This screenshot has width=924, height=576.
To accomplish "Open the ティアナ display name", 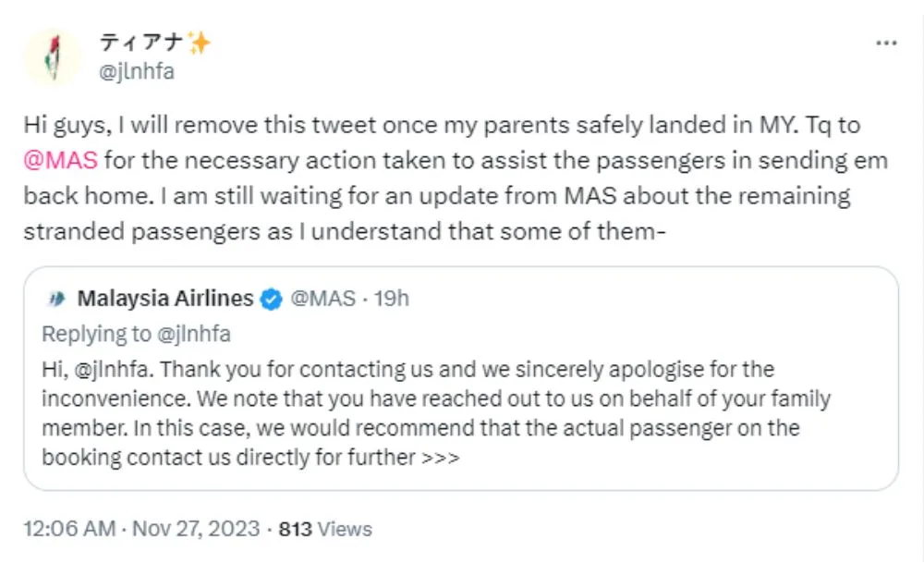I will 141,43.
